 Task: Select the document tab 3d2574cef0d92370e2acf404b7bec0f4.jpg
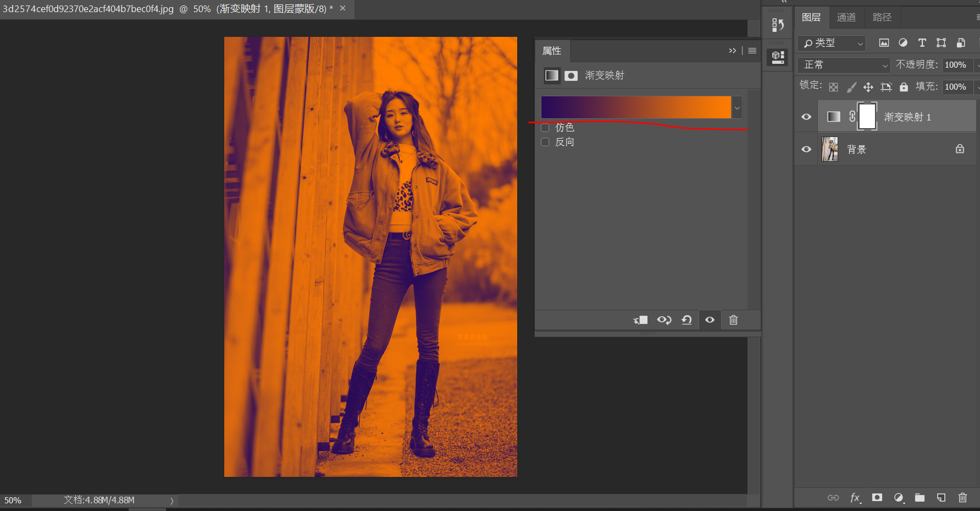pos(168,9)
